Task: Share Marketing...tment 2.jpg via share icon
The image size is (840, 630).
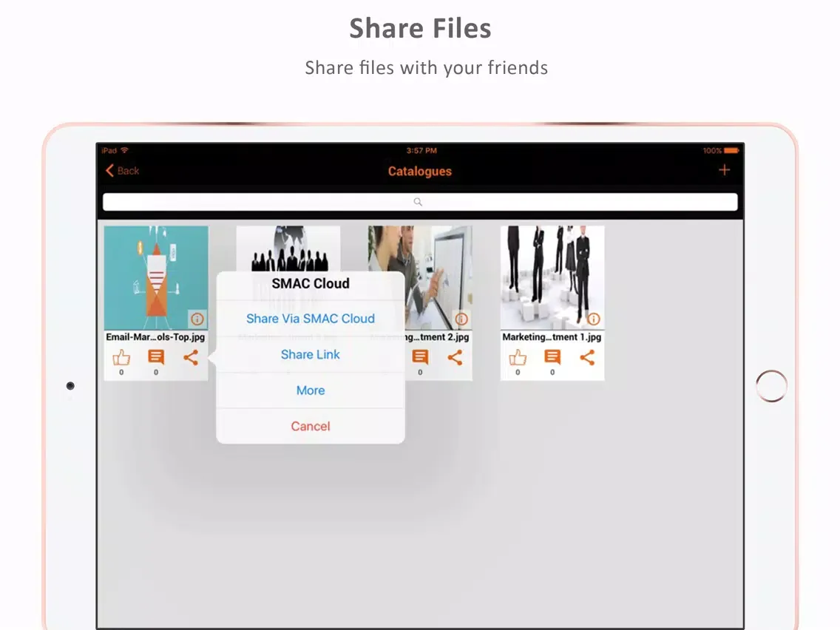Action: click(x=455, y=357)
